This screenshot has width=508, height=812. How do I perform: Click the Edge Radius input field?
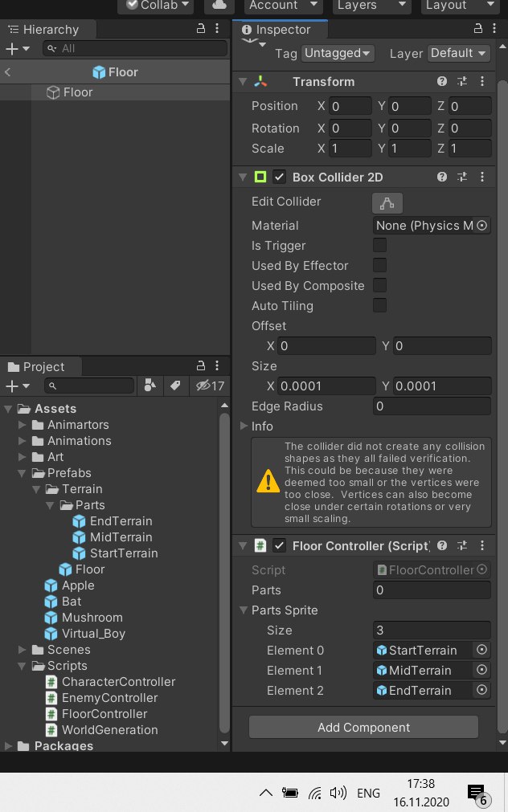tap(432, 406)
